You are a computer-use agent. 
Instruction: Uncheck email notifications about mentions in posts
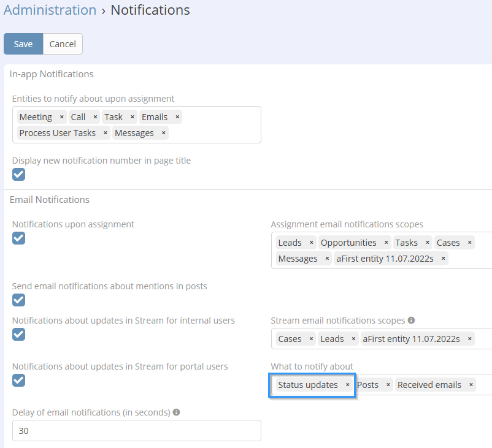coord(19,300)
